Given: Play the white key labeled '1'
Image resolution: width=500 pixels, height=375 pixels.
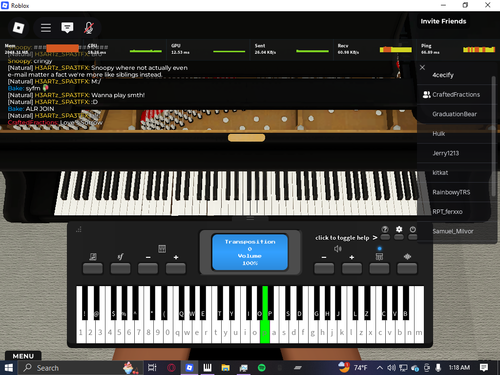Looking at the screenshot, I should tap(81, 332).
